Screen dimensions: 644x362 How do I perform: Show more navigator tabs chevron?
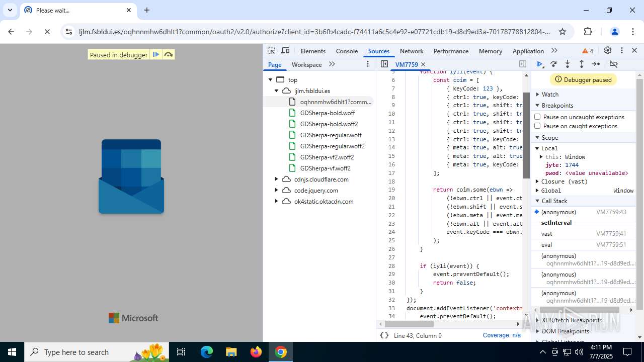tap(332, 64)
